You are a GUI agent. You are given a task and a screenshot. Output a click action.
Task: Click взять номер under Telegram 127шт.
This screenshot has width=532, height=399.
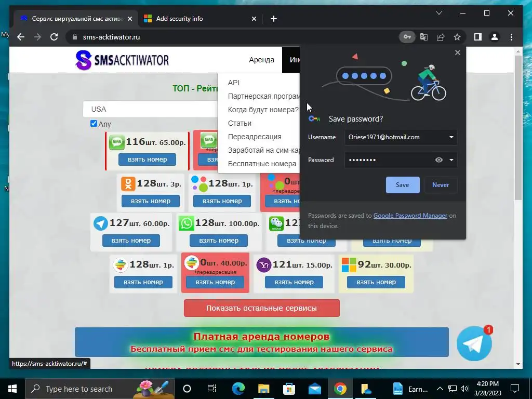(x=131, y=241)
